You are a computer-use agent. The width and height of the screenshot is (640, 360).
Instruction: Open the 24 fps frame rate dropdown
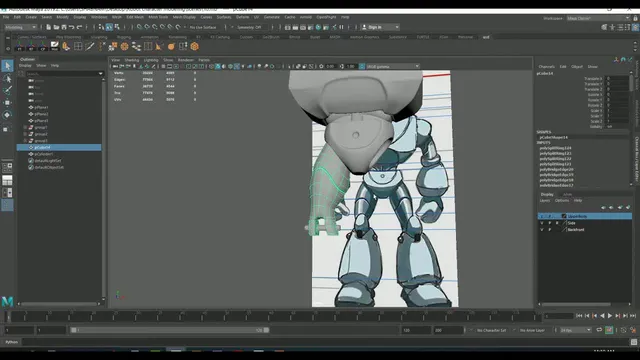click(576, 330)
